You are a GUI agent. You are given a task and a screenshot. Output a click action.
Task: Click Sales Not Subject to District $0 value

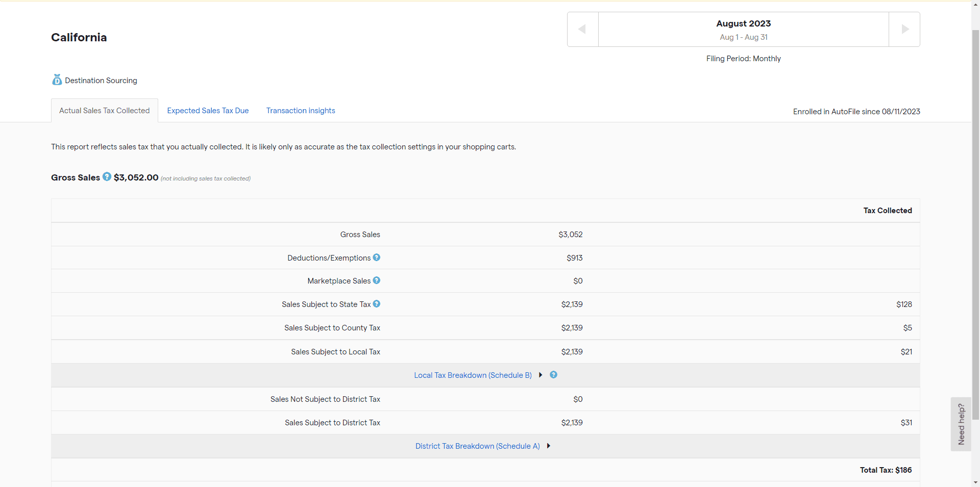(x=578, y=399)
